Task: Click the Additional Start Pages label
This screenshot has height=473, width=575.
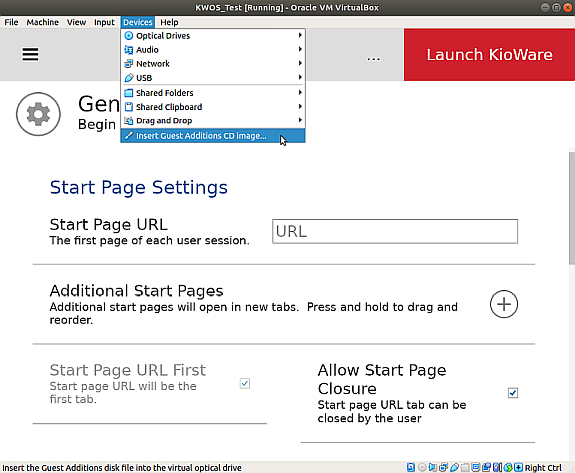Action: tap(136, 291)
